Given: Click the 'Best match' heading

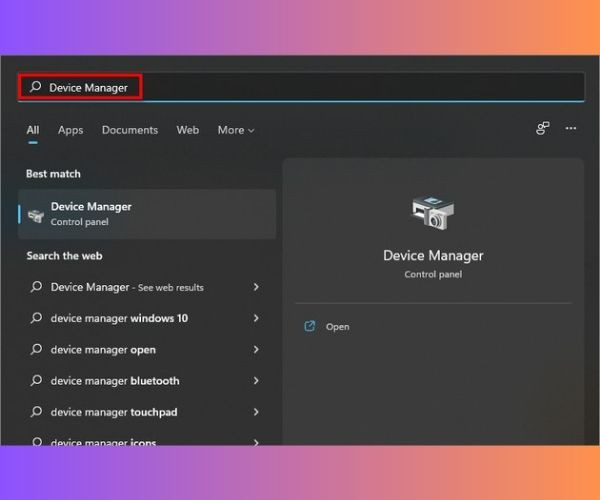Looking at the screenshot, I should pyautogui.click(x=53, y=174).
